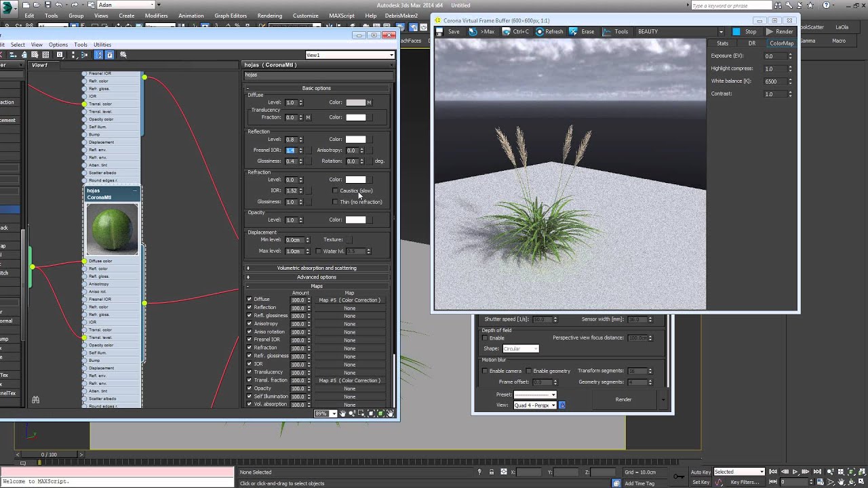Viewport: 868px width, 488px height.
Task: Open the 89% zoom dropdown in material editor
Action: click(x=326, y=413)
